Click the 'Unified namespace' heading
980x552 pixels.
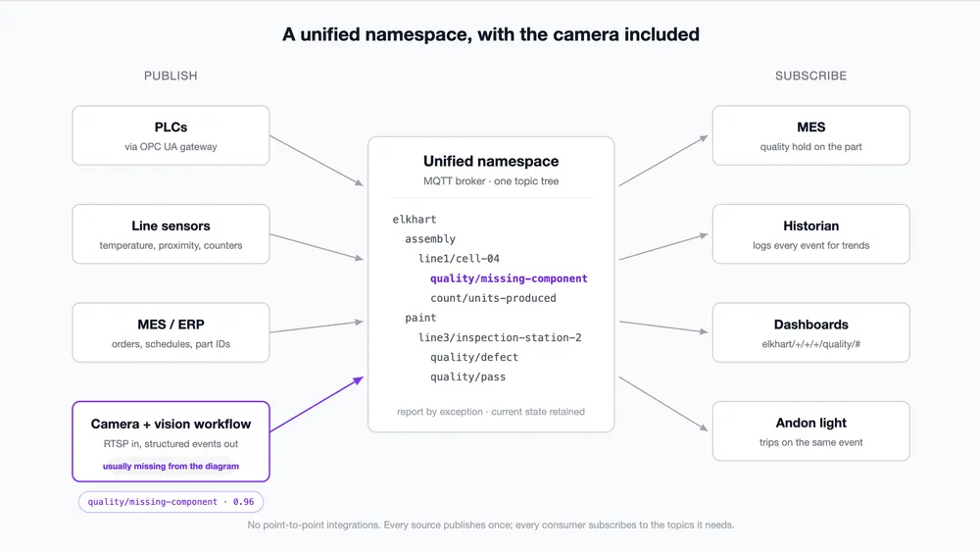(491, 162)
